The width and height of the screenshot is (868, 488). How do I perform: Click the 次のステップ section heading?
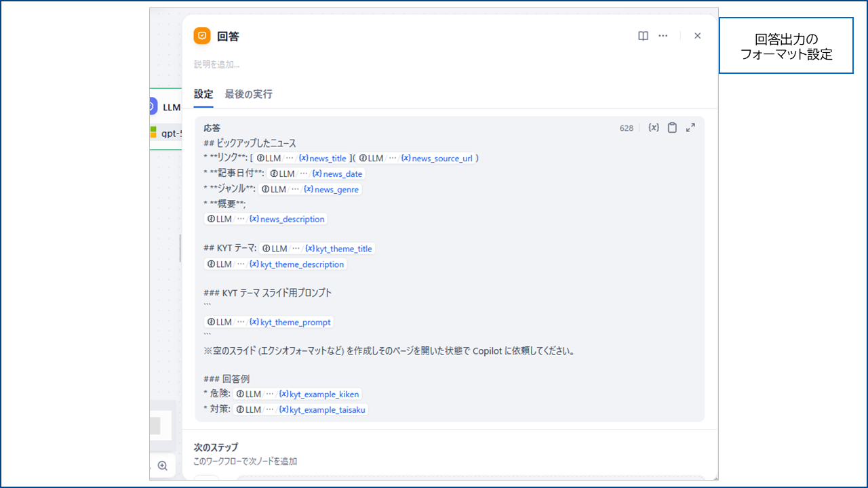[216, 447]
